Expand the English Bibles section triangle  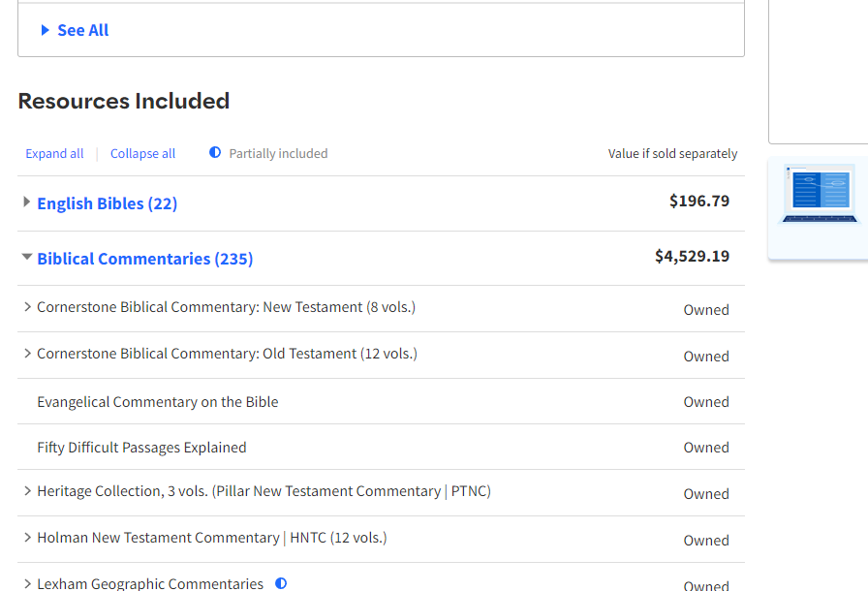(27, 202)
